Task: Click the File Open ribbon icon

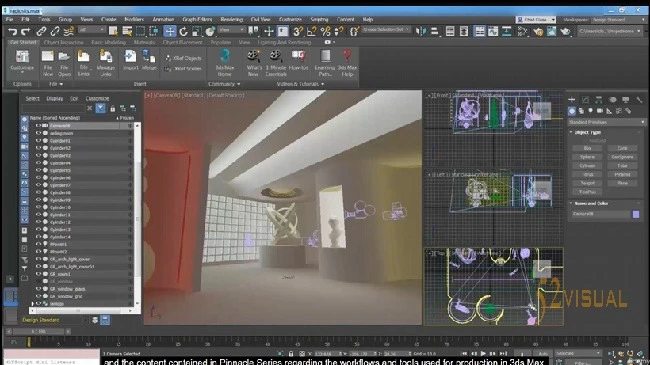Action: (64, 63)
